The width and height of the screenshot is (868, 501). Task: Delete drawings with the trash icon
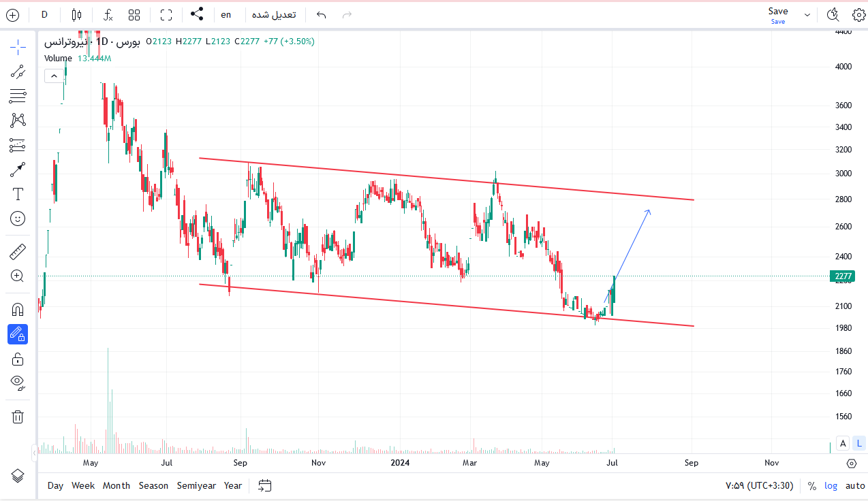[x=18, y=417]
